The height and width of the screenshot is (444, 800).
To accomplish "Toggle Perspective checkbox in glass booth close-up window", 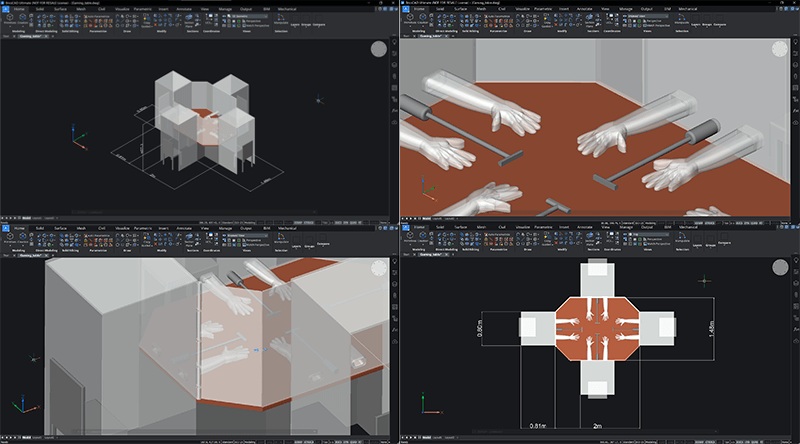I will (252, 240).
